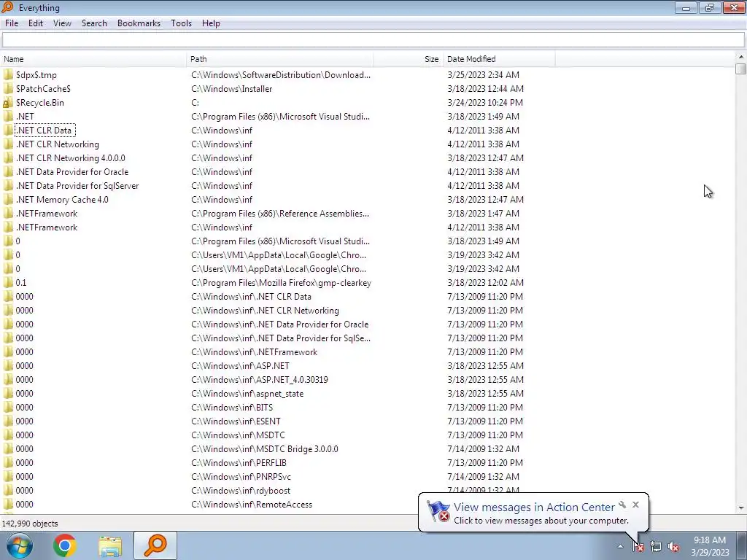Image resolution: width=747 pixels, height=560 pixels.
Task: Open the Windows Start menu
Action: [20, 545]
